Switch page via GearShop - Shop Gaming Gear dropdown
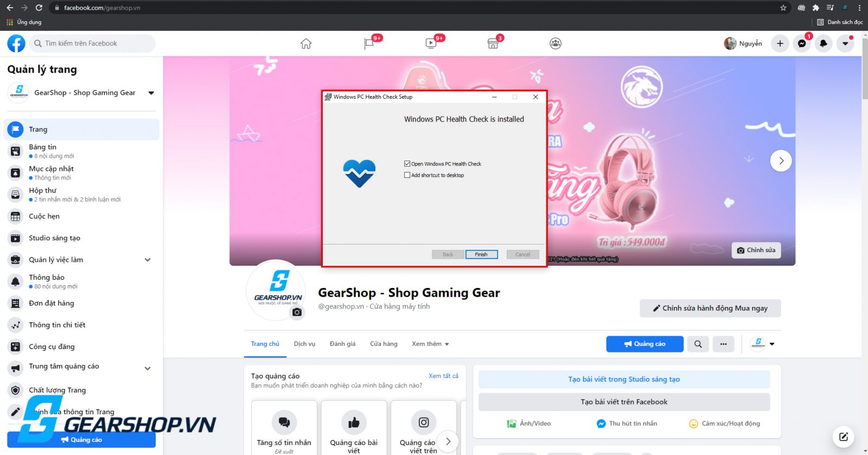This screenshot has width=868, height=455. pos(151,93)
